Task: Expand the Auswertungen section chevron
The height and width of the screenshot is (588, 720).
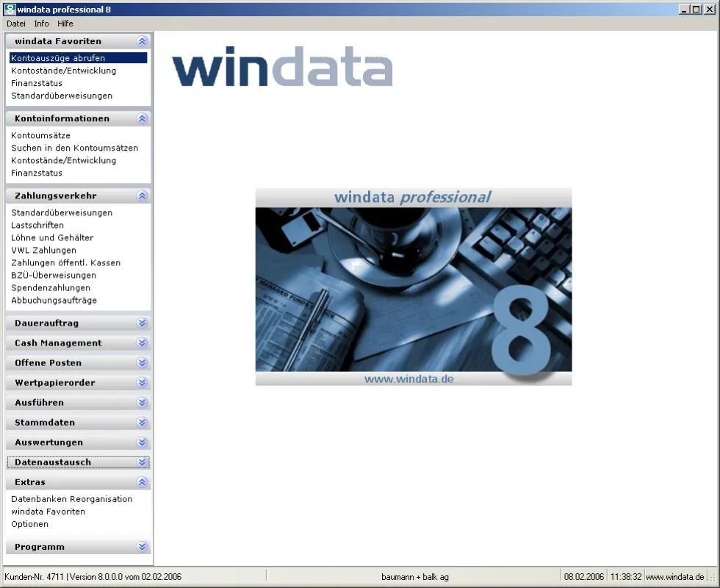Action: click(x=142, y=442)
